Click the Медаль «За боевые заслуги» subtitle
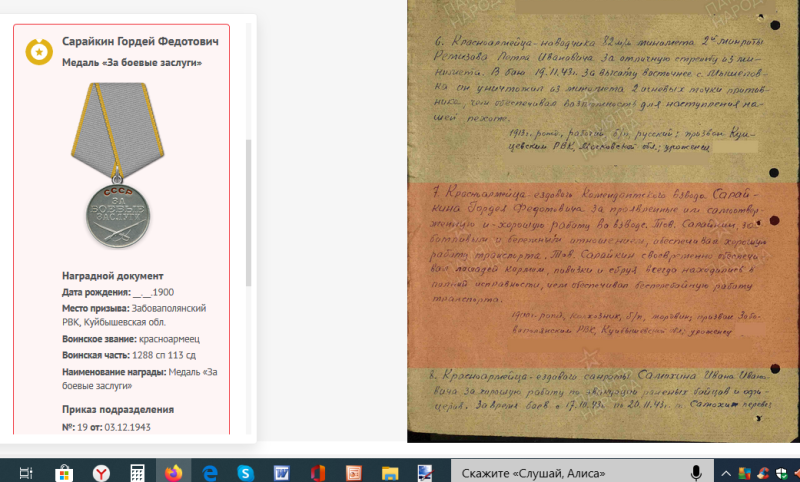800x482 pixels. click(x=131, y=63)
